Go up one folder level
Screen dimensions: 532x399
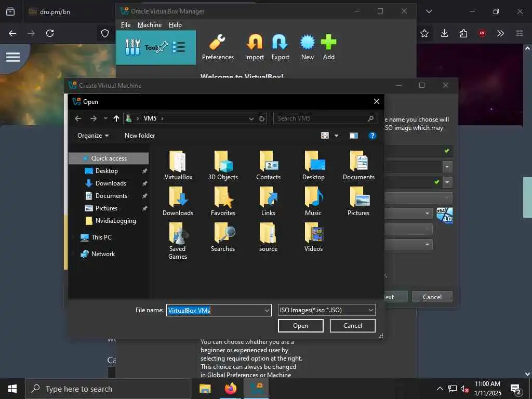click(x=116, y=118)
